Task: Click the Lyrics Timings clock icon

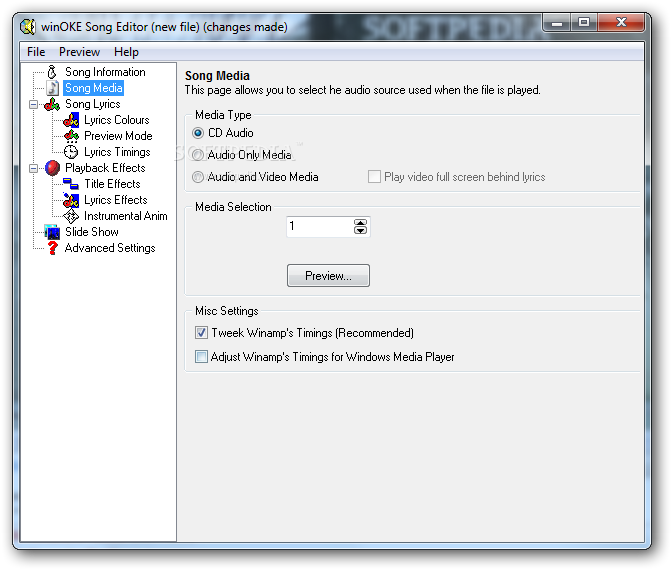Action: click(71, 152)
